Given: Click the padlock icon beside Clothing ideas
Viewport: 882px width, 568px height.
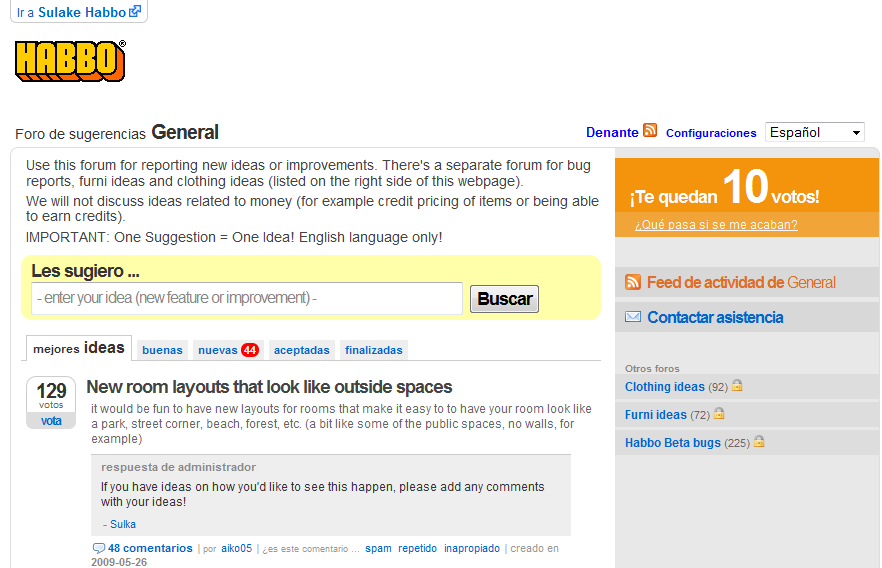Looking at the screenshot, I should click(x=737, y=386).
